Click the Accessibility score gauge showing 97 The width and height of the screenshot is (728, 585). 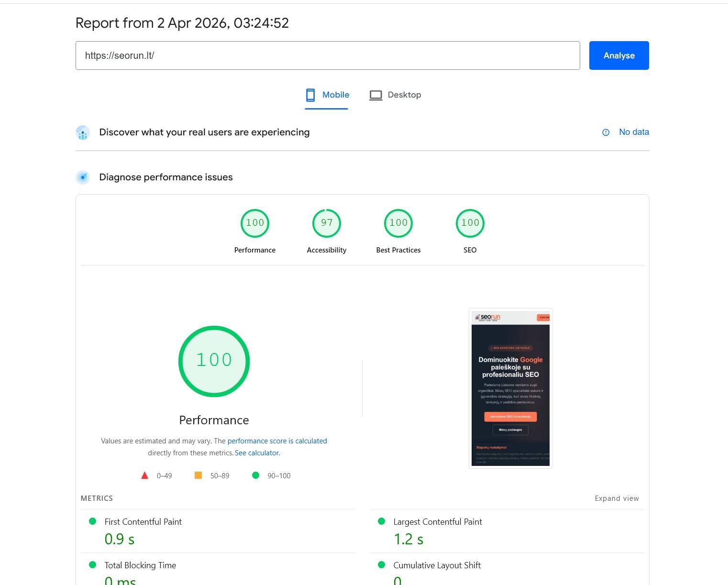pos(327,223)
